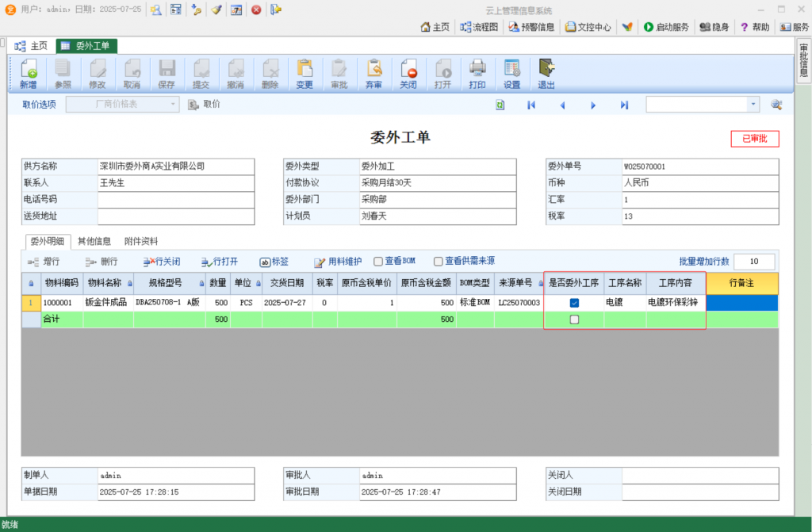Click the 行关闭 row-close button

(162, 262)
